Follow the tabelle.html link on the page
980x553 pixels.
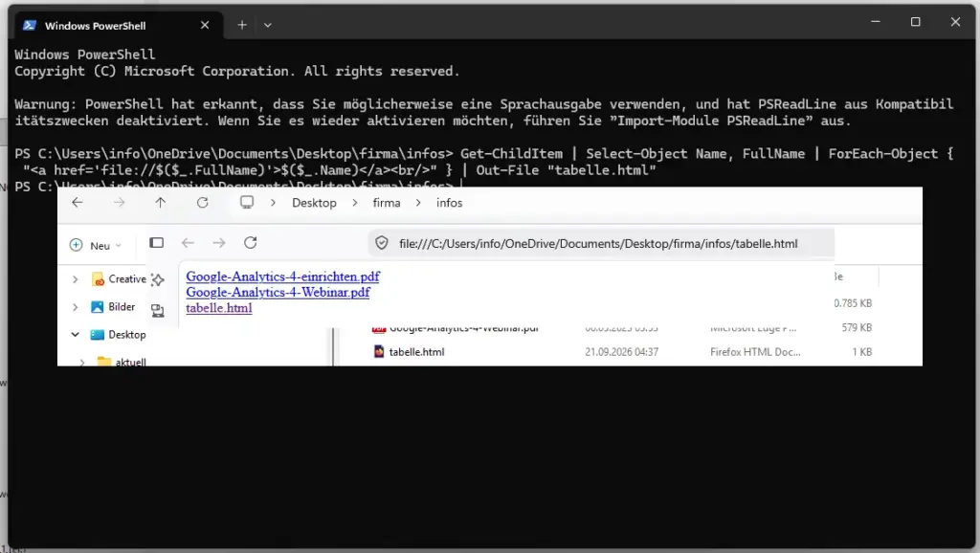coord(219,307)
